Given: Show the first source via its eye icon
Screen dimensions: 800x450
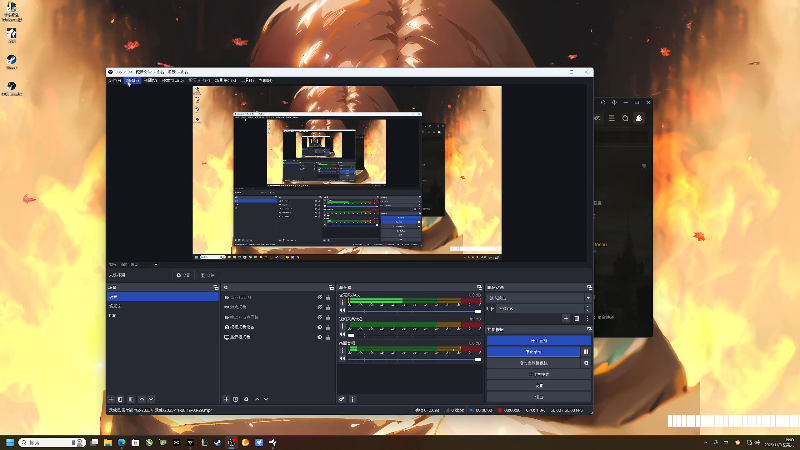Looking at the screenshot, I should (x=320, y=297).
